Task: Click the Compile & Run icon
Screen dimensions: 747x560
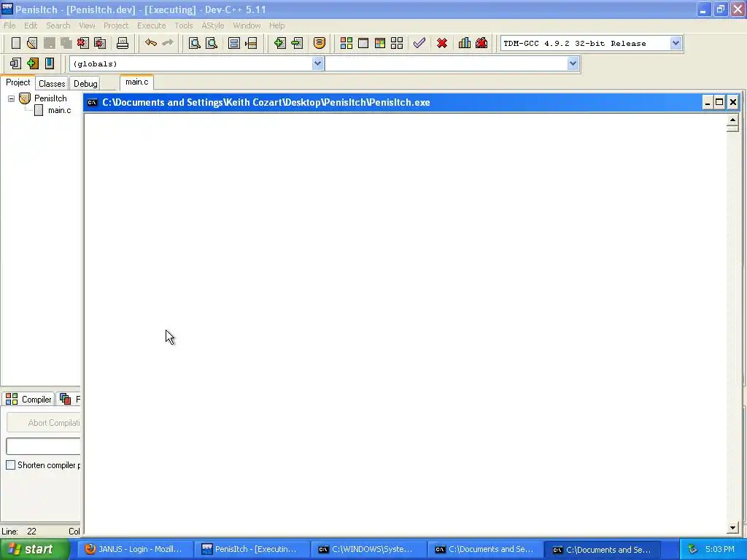Action: (x=379, y=43)
